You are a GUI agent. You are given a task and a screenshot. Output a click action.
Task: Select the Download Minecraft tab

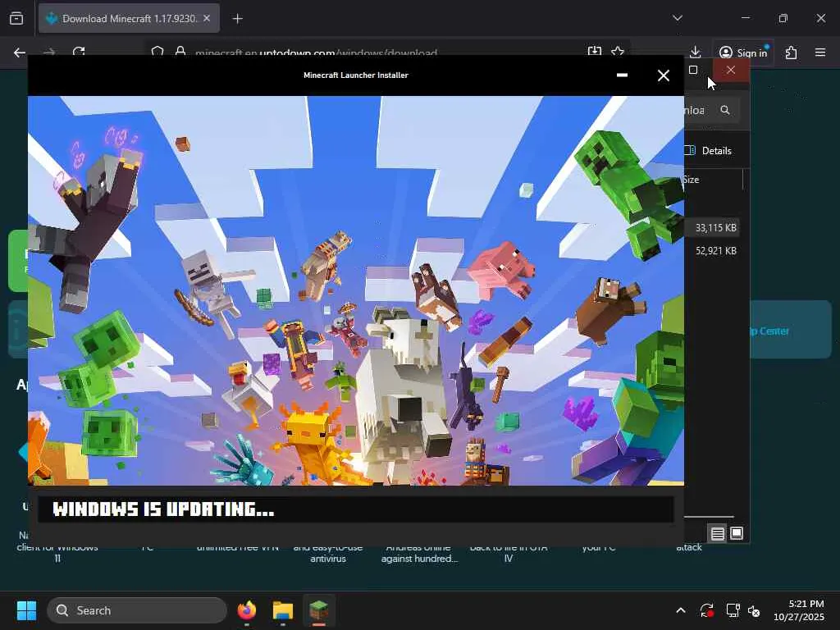pyautogui.click(x=129, y=19)
